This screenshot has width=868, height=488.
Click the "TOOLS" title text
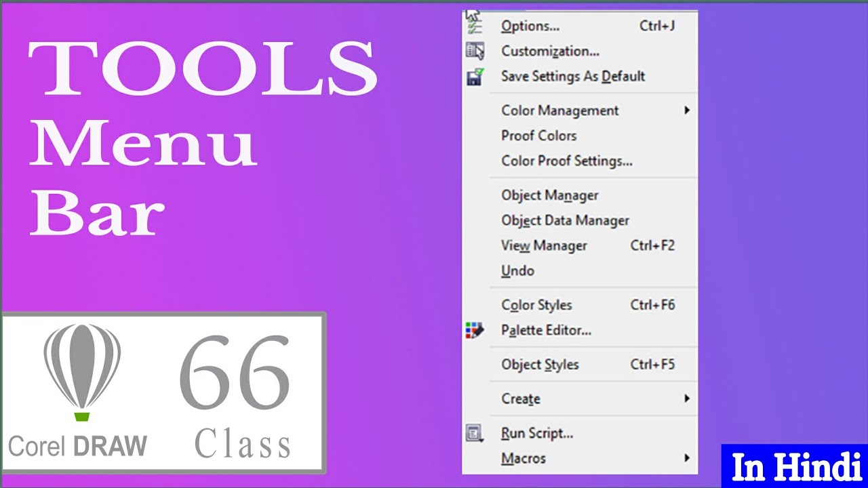click(203, 68)
